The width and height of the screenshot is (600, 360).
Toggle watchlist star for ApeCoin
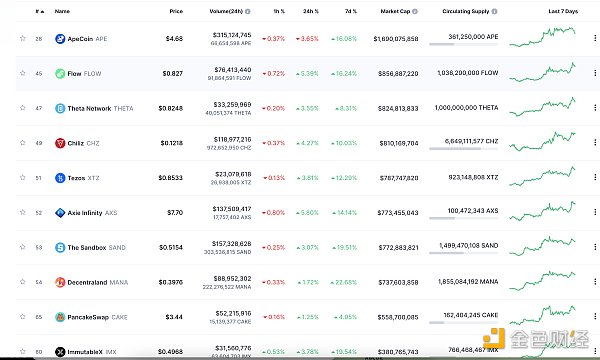pos(23,38)
